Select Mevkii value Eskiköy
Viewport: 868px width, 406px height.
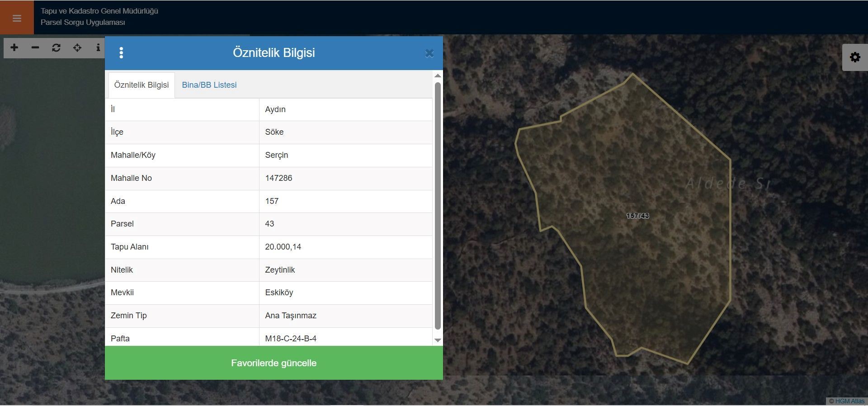pos(346,293)
